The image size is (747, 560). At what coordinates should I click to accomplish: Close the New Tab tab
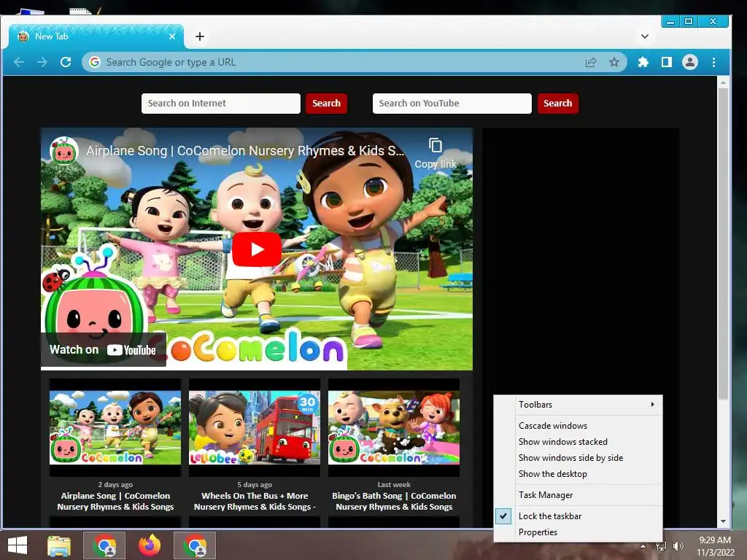click(x=172, y=36)
